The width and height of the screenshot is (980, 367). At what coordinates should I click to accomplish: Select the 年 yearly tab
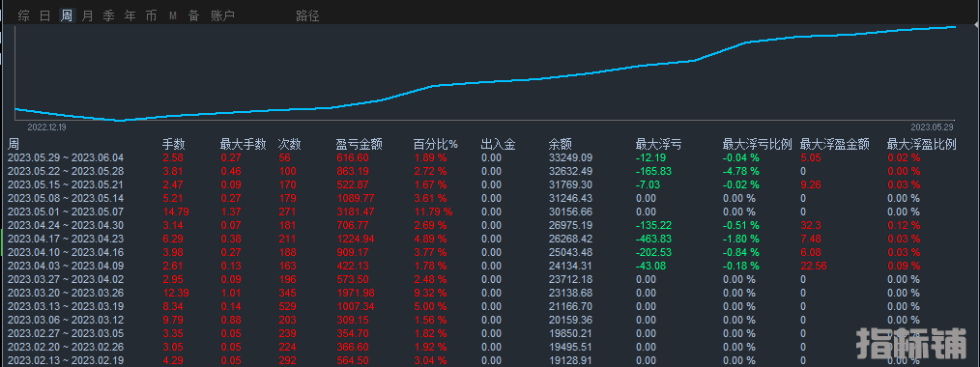pos(130,15)
